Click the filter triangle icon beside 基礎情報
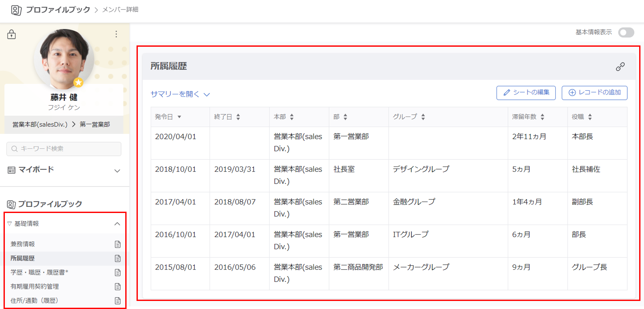Image resolution: width=644 pixels, height=309 pixels. (9, 224)
